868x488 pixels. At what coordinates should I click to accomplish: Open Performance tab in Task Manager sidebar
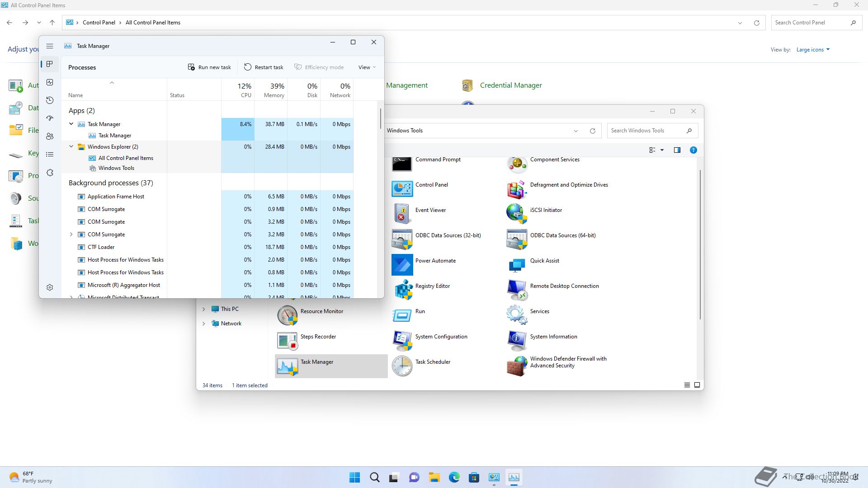50,82
